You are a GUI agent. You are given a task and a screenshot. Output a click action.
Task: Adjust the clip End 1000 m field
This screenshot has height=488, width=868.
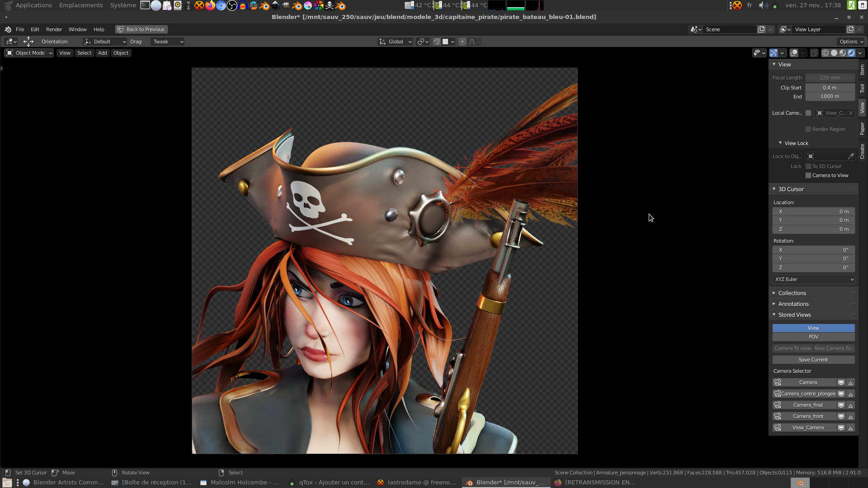[x=830, y=96]
